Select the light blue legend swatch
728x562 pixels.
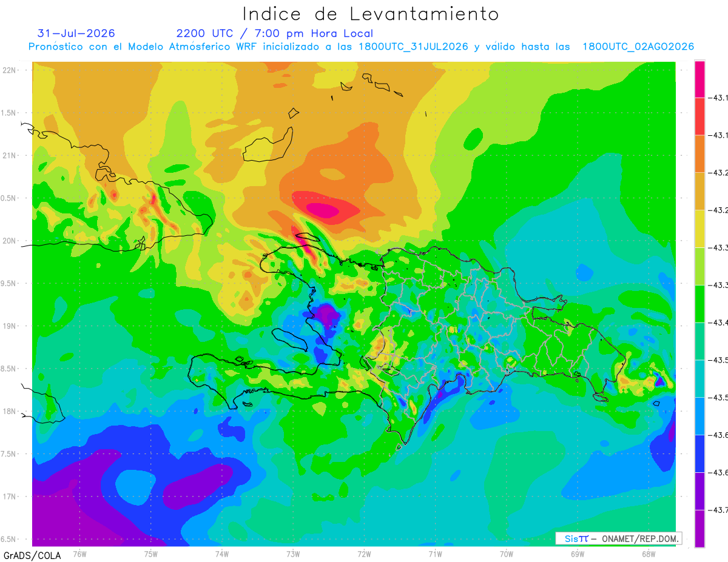[699, 416]
